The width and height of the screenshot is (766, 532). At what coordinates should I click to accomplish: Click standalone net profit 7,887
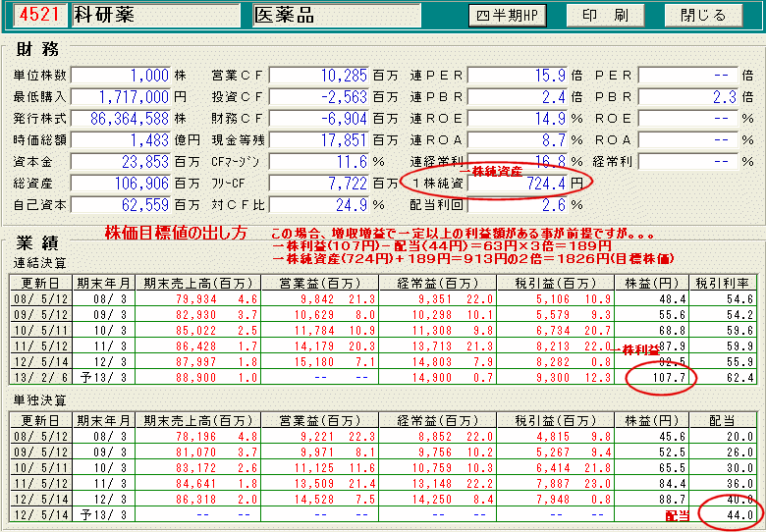coord(556,484)
